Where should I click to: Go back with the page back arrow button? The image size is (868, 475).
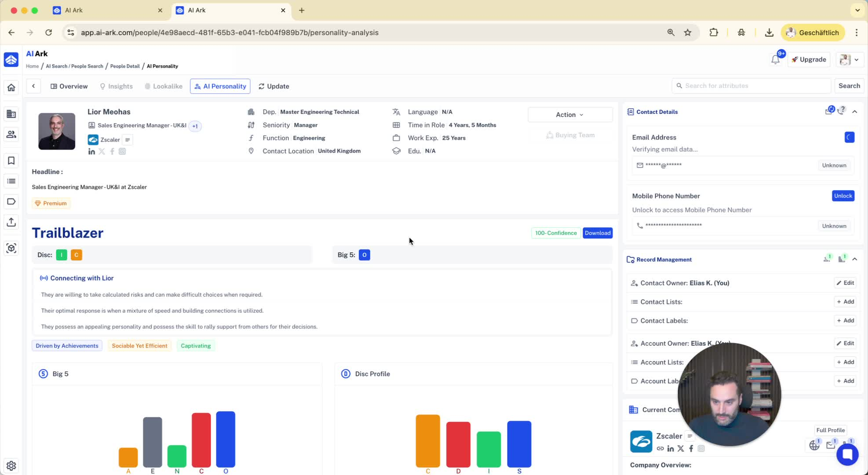pos(33,86)
